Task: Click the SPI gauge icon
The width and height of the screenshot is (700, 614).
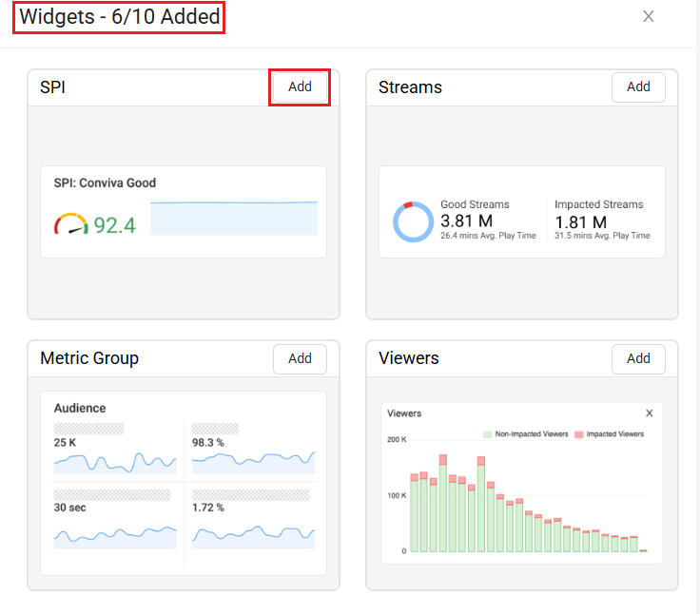Action: (x=71, y=224)
